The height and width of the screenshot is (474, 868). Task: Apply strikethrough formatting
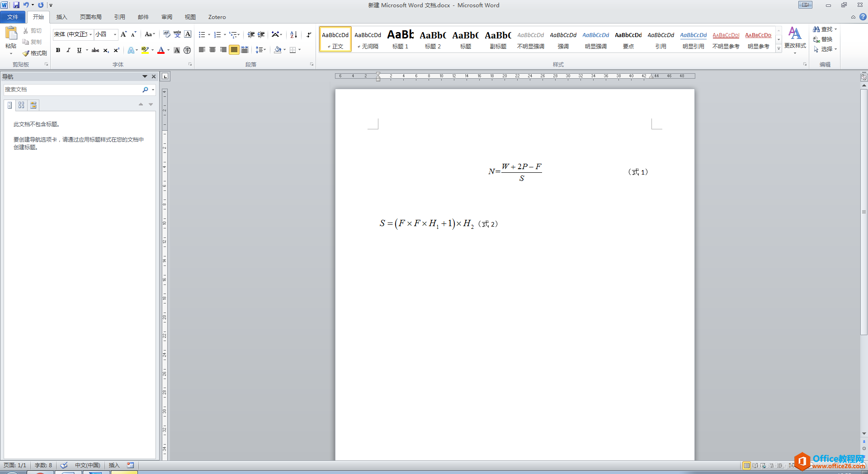95,50
